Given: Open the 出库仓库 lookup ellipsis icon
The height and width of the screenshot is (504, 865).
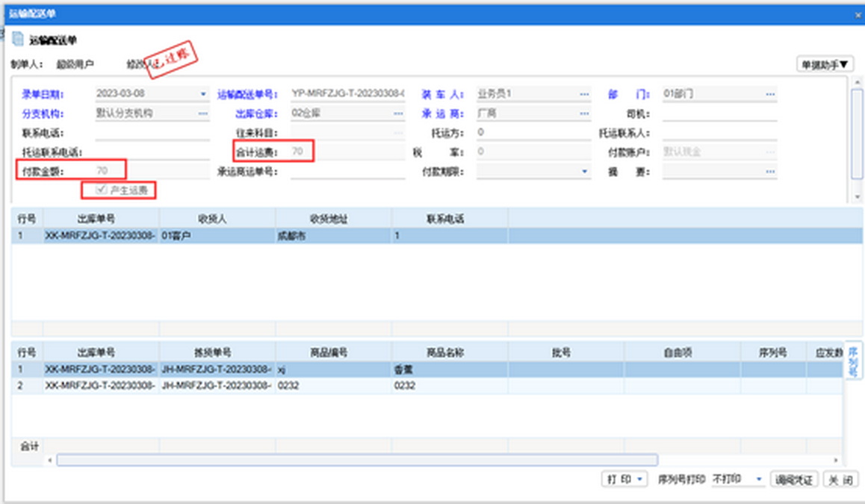Looking at the screenshot, I should coord(398,113).
